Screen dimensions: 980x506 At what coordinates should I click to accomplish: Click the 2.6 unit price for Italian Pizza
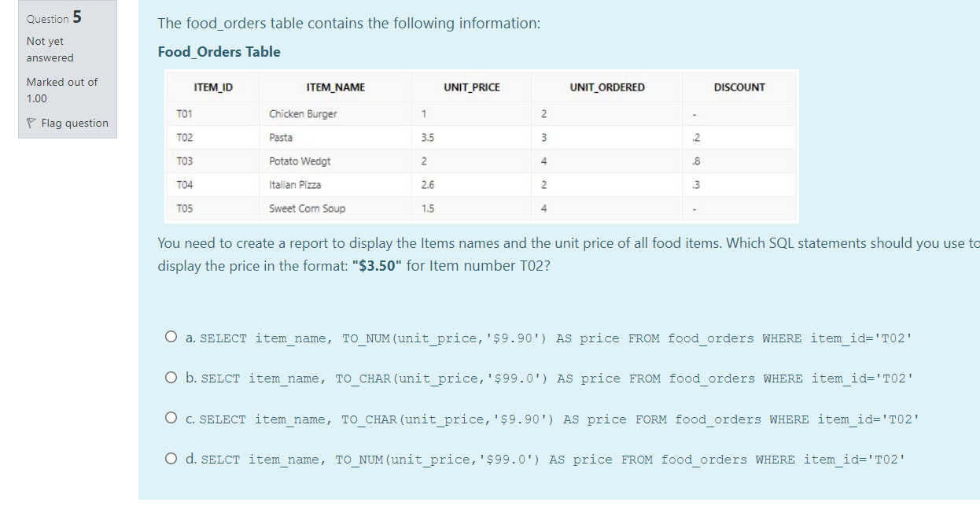428,185
